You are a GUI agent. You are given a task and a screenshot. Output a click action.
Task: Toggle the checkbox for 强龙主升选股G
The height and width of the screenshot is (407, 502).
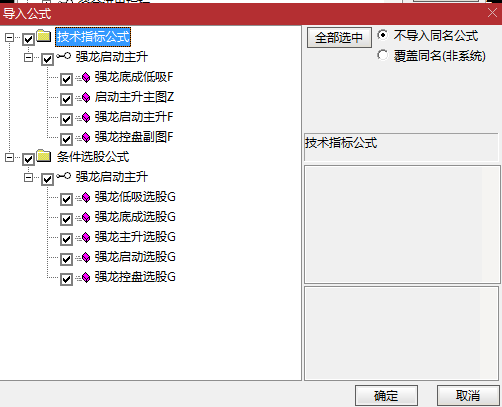pyautogui.click(x=66, y=239)
